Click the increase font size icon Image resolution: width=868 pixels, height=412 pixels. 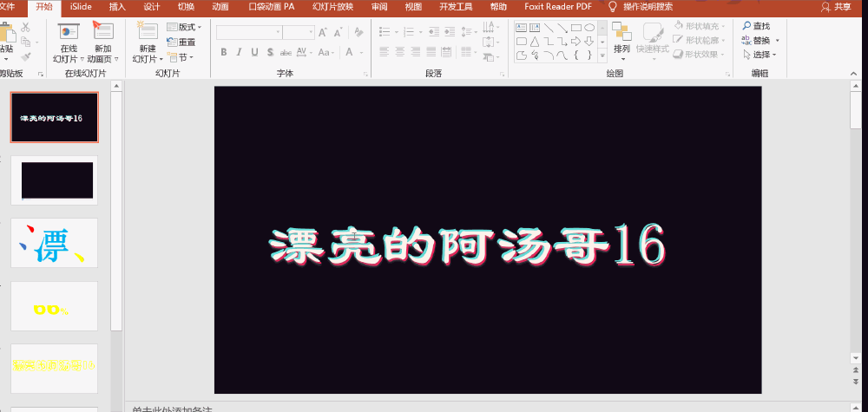pos(323,33)
